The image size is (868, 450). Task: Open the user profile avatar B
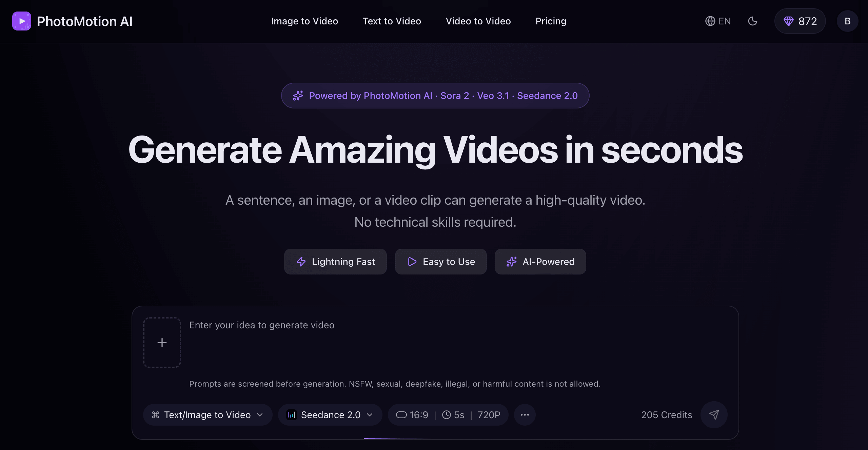847,21
